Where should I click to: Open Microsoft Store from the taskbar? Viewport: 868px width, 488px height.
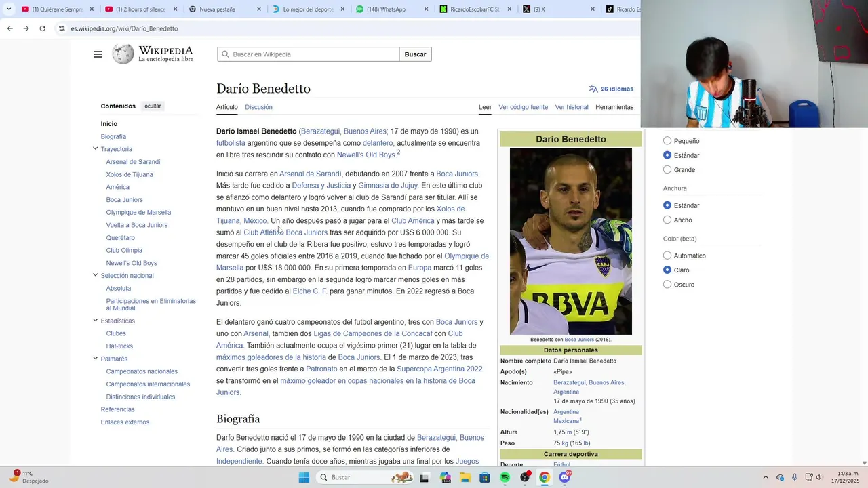485,477
